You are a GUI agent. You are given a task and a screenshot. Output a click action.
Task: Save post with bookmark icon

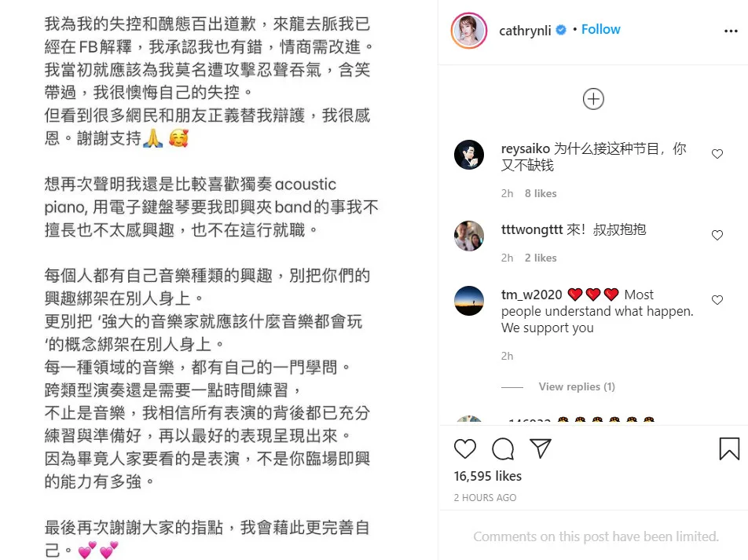(x=729, y=448)
